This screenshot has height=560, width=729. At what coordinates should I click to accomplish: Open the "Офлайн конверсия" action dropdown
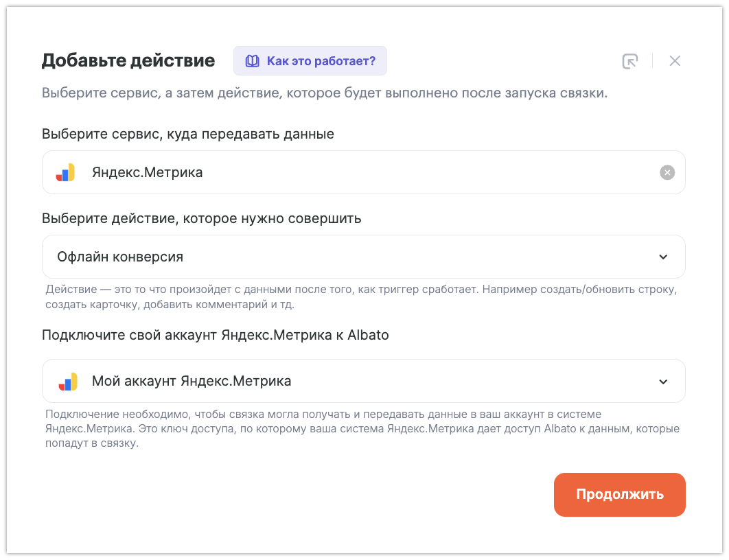coord(343,257)
